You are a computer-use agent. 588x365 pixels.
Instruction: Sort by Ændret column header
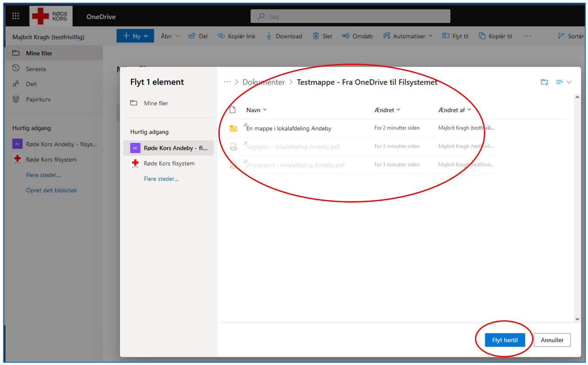(387, 110)
